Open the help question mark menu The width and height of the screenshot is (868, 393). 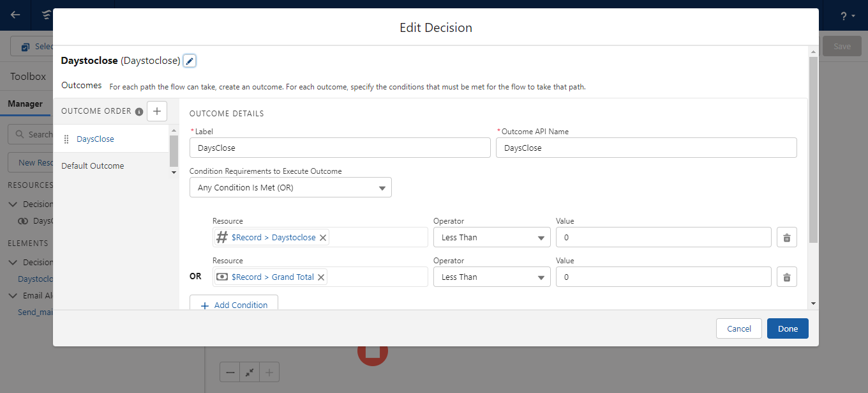coord(848,16)
